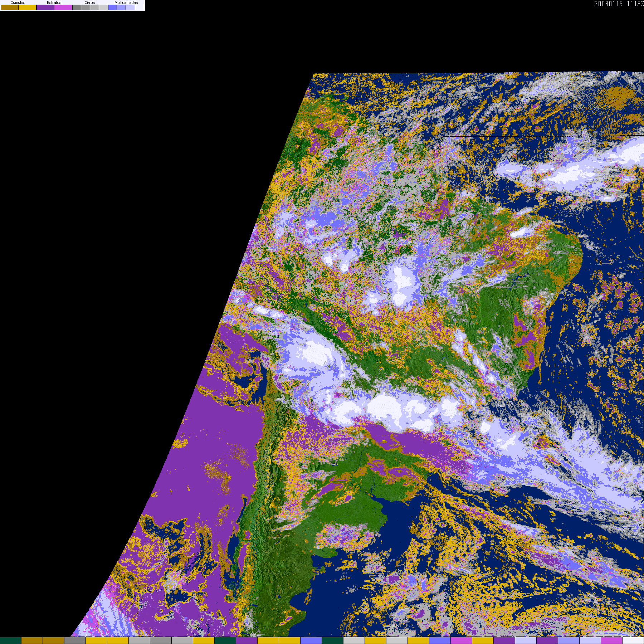Select the white Multicamadas legend swatch
Image resolution: width=644 pixels, height=644 pixels.
coord(140,7)
